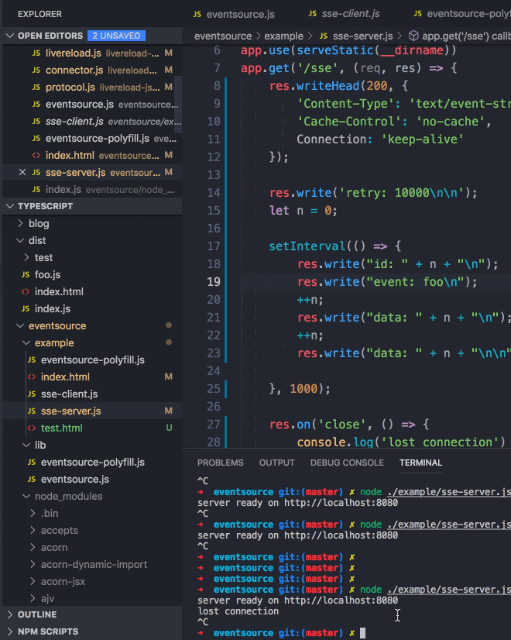Image resolution: width=511 pixels, height=640 pixels.
Task: Select eventsource-polyfill.js in the Open Editors list
Action: 92,139
